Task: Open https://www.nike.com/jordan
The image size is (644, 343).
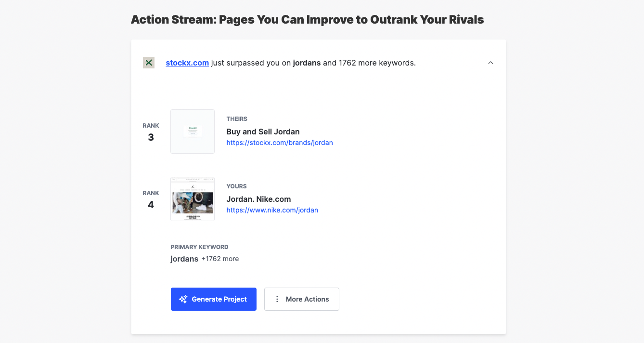Action: [272, 210]
